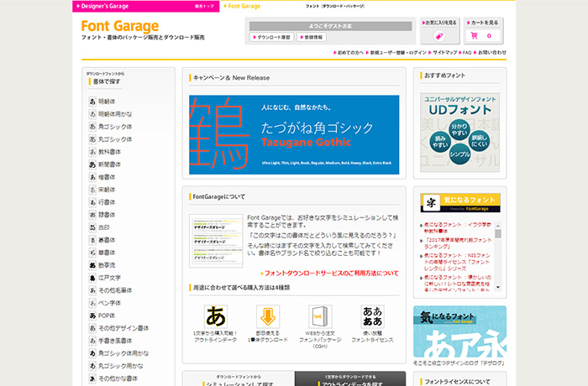Click the 明朝体 typeface sample icon
The height and width of the screenshot is (386, 588).
click(92, 102)
